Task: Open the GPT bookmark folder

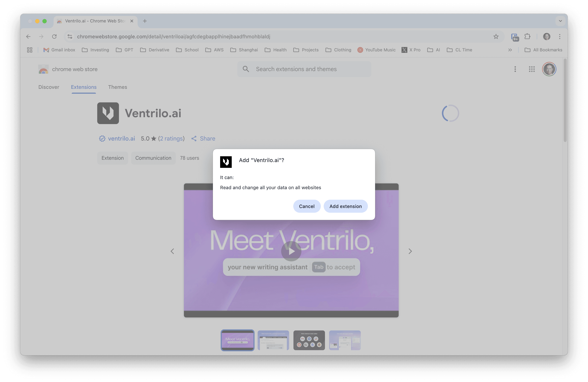Action: pyautogui.click(x=125, y=50)
